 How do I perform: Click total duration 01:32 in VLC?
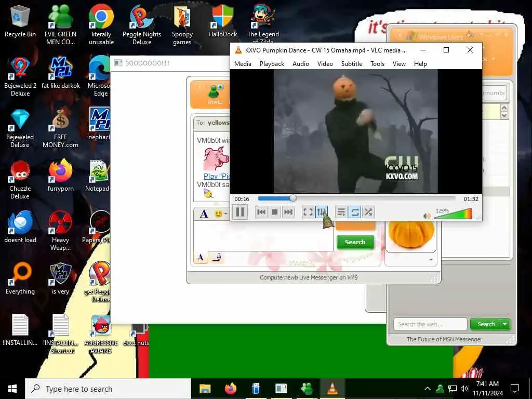pos(471,199)
